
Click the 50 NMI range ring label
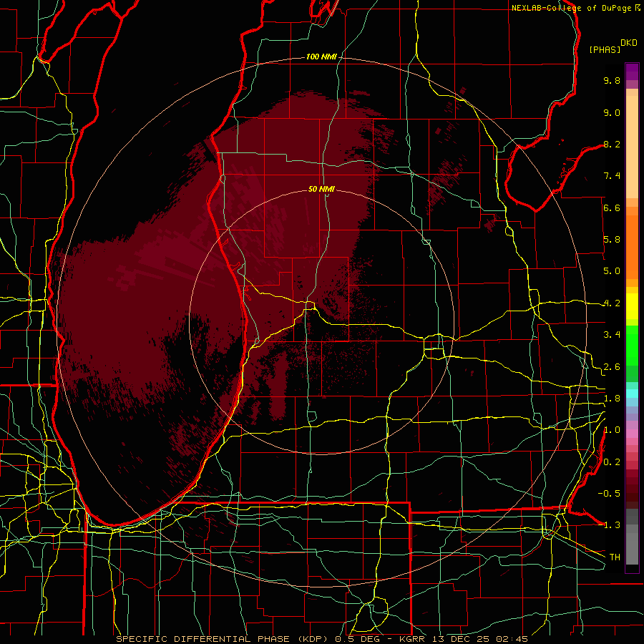pyautogui.click(x=321, y=189)
